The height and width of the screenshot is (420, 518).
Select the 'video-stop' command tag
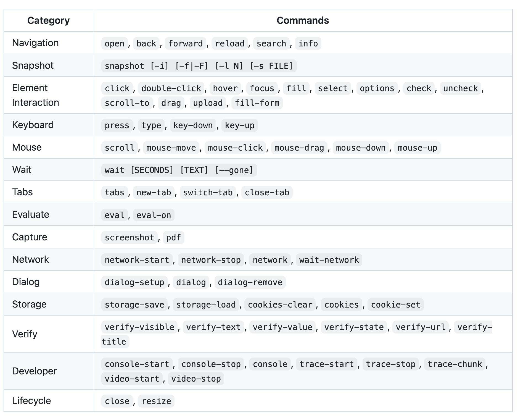(x=196, y=379)
